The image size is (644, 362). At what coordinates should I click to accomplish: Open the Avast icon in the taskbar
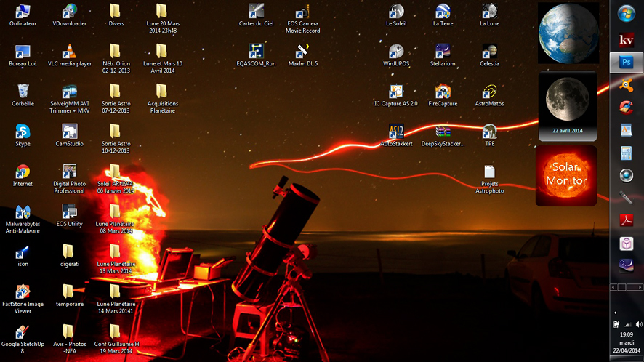(626, 85)
